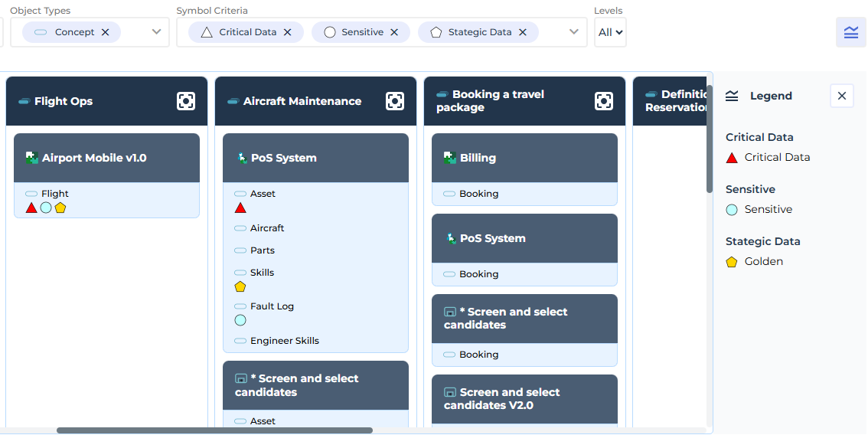This screenshot has height=435, width=868.
Task: Open the Aircraft Maintenance column title
Action: 302,101
